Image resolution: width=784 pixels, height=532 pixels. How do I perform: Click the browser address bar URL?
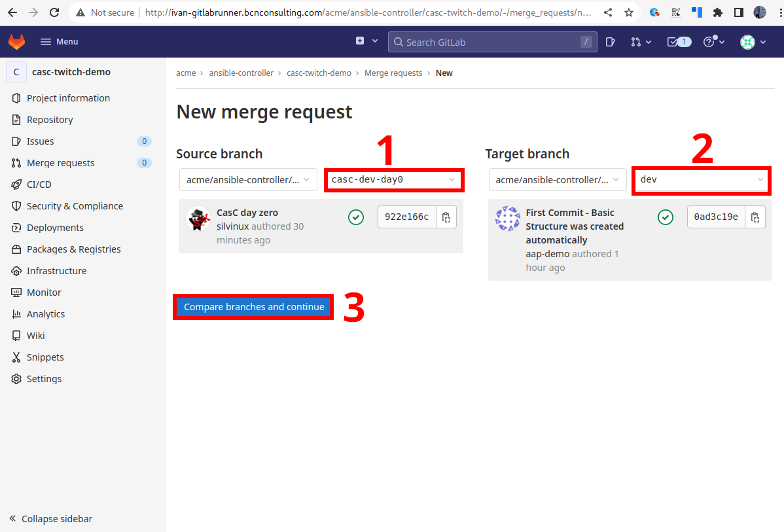click(x=368, y=12)
